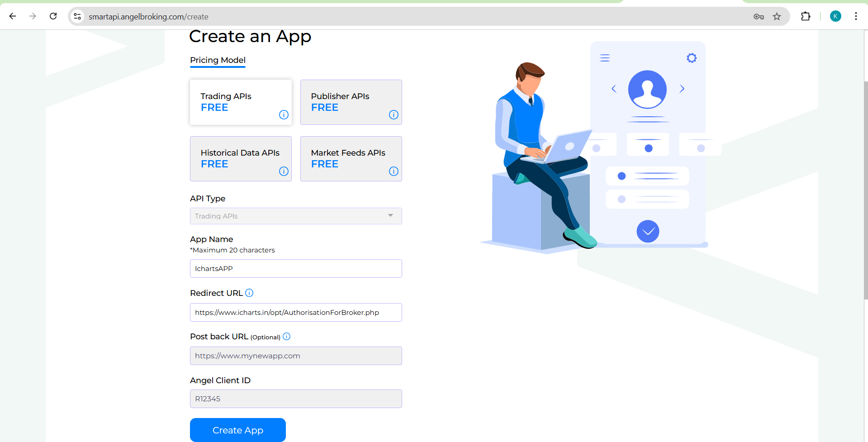This screenshot has height=442, width=868.
Task: Open the Redirect URL info tooltip icon
Action: [249, 293]
